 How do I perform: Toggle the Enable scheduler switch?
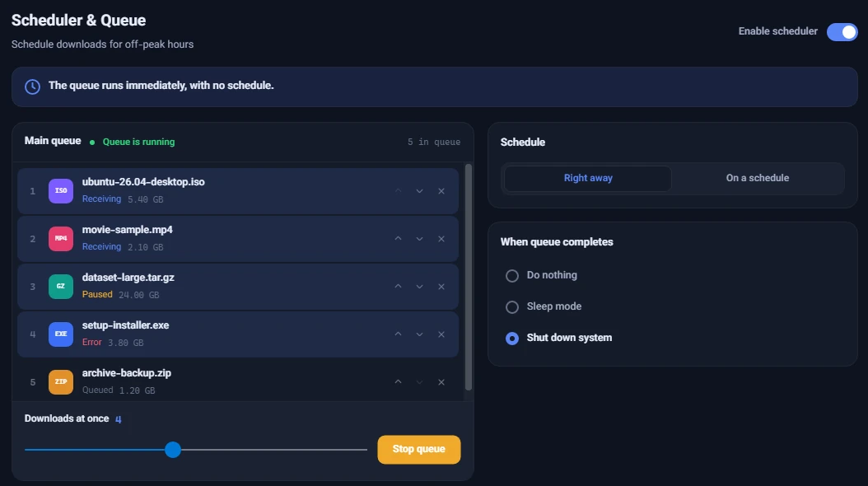click(842, 32)
